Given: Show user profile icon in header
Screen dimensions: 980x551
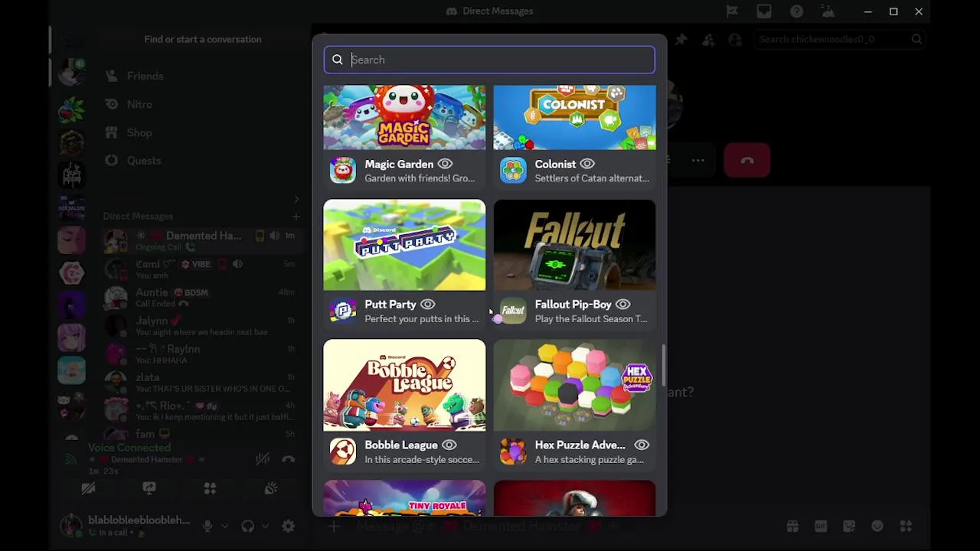Looking at the screenshot, I should click(x=735, y=39).
